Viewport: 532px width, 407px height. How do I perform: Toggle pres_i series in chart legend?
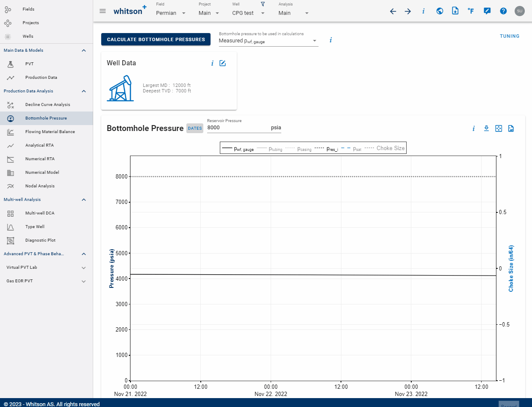tap(326, 148)
